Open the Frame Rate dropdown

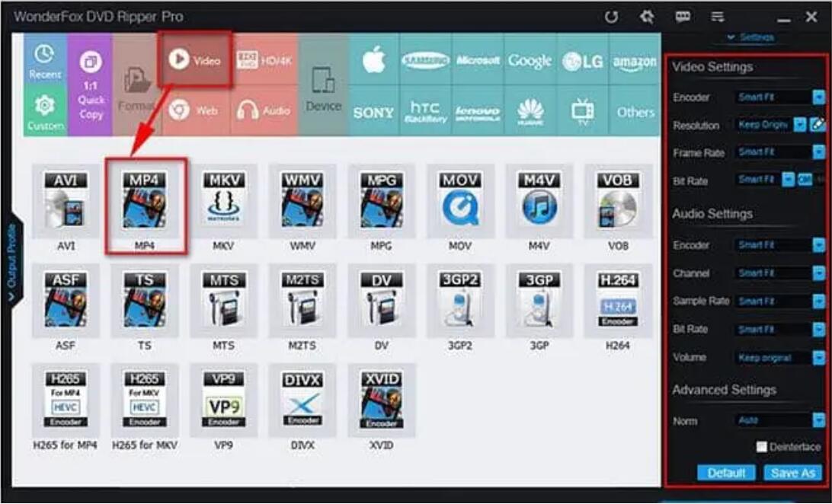coord(819,152)
